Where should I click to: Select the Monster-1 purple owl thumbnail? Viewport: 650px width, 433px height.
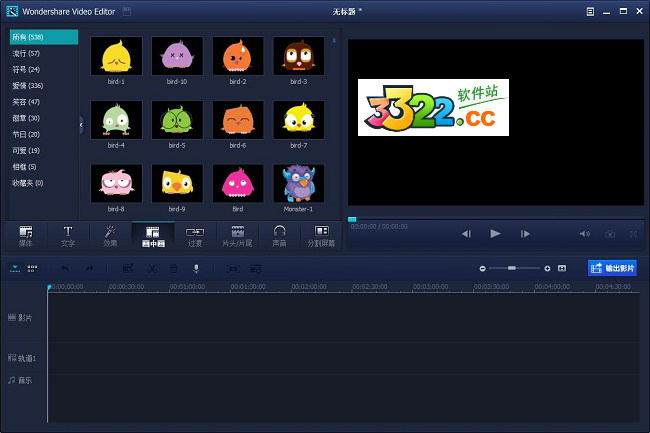298,183
